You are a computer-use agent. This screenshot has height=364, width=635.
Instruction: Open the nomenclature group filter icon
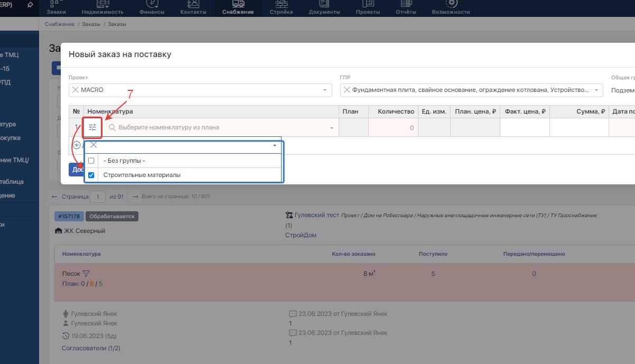pyautogui.click(x=92, y=127)
